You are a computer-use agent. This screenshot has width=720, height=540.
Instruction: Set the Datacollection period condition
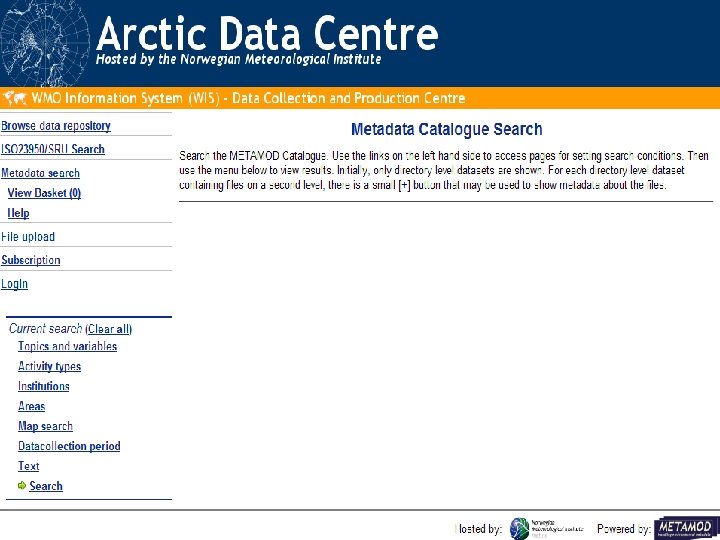pos(69,447)
